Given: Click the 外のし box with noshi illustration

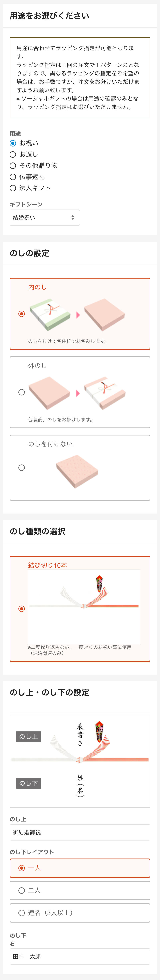Looking at the screenshot, I should click(x=105, y=393).
